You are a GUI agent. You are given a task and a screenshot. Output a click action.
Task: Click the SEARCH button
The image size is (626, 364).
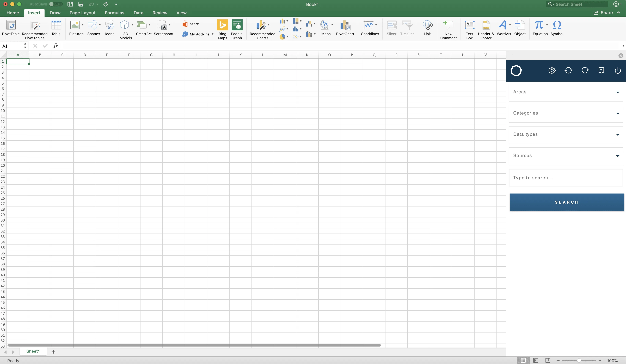coord(567,202)
